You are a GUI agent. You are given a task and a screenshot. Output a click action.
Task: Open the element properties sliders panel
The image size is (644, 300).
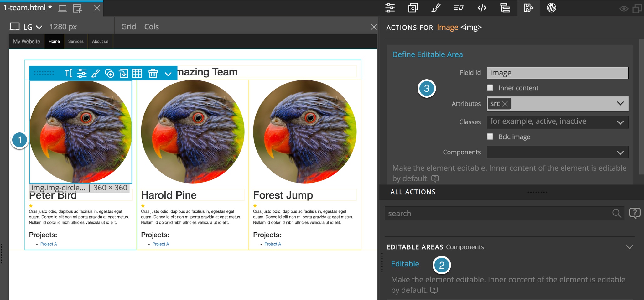(390, 8)
